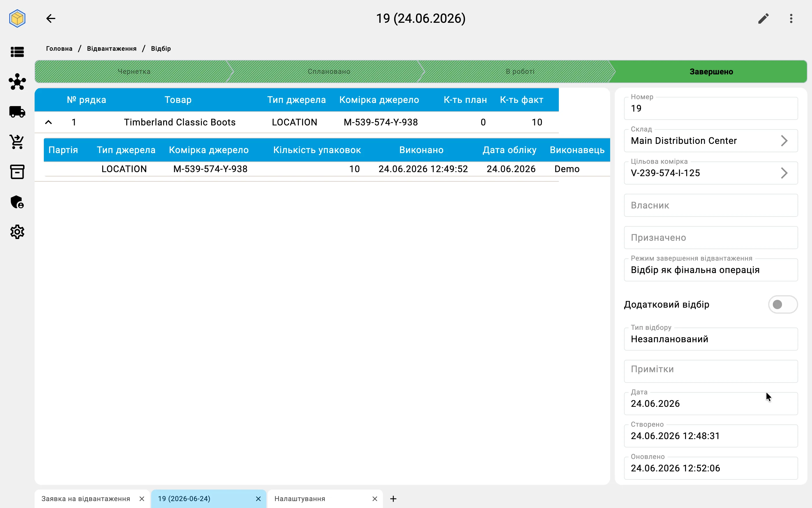
Task: Click the Demo виконавець cell
Action: (x=567, y=169)
